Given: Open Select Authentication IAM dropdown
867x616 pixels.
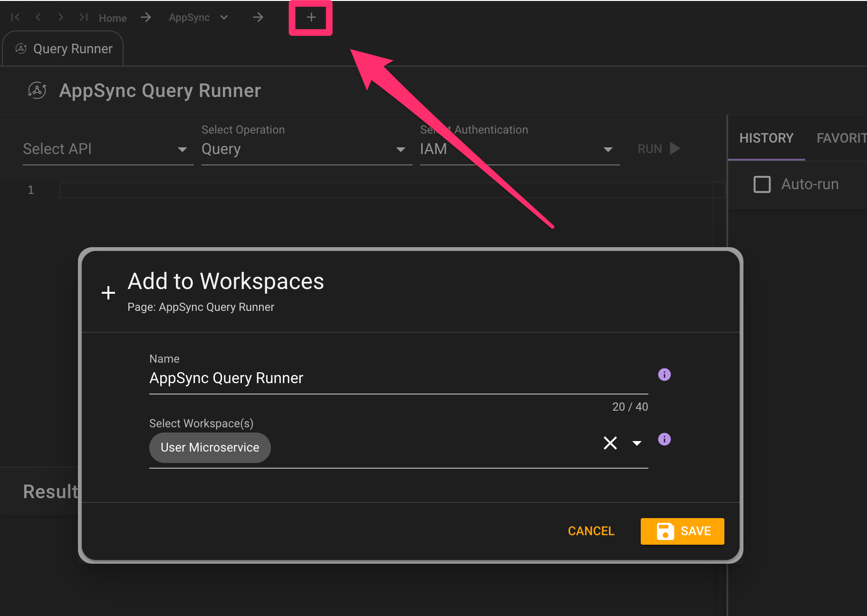Looking at the screenshot, I should 520,149.
